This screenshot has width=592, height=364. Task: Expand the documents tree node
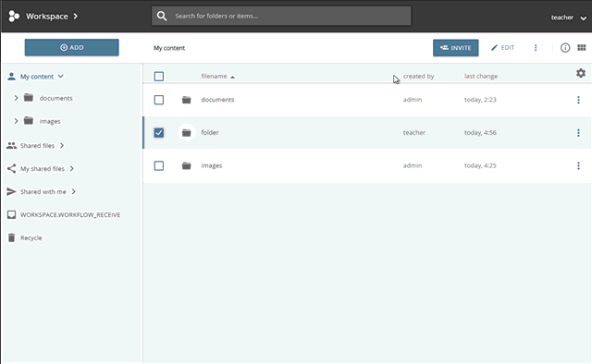pos(16,98)
